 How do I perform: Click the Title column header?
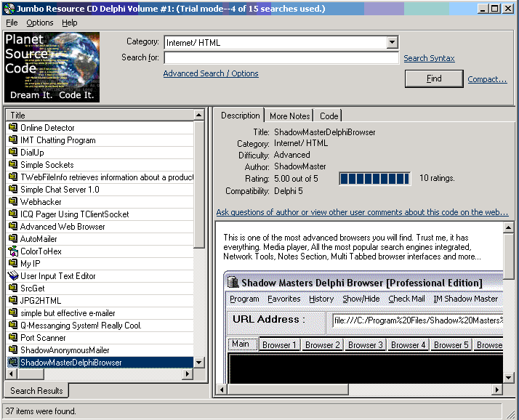pos(100,116)
